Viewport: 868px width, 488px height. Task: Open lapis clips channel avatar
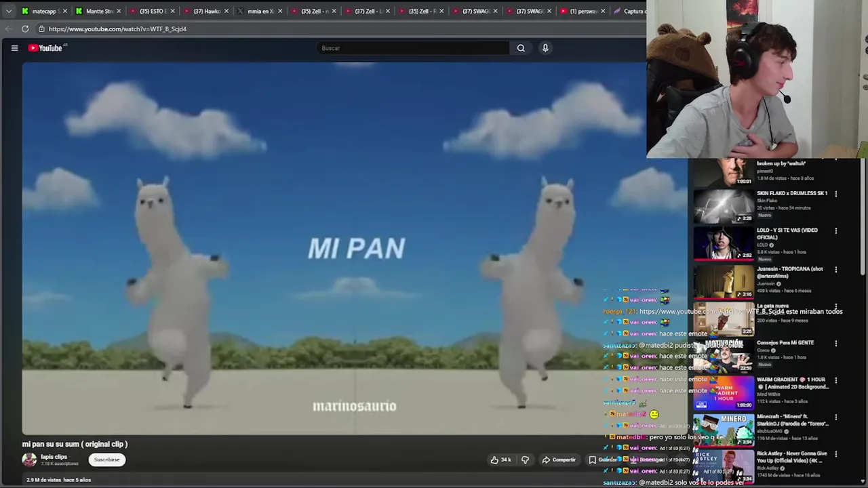[x=29, y=460]
